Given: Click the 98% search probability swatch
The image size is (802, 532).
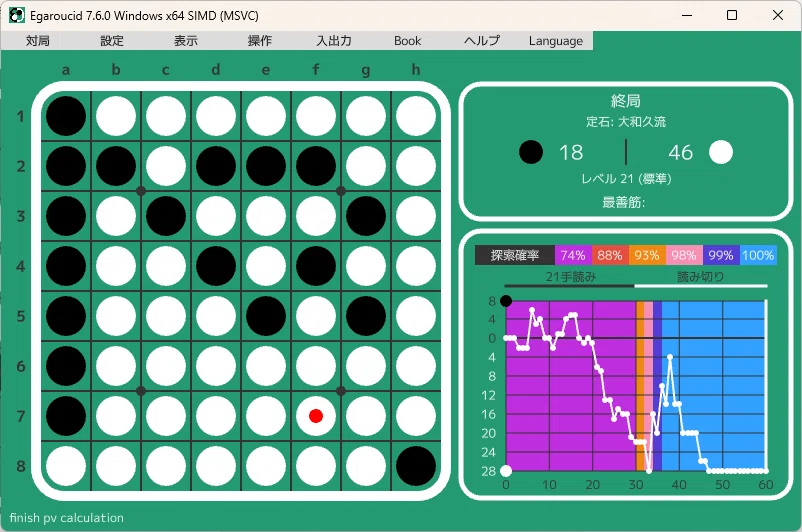Looking at the screenshot, I should [x=684, y=255].
